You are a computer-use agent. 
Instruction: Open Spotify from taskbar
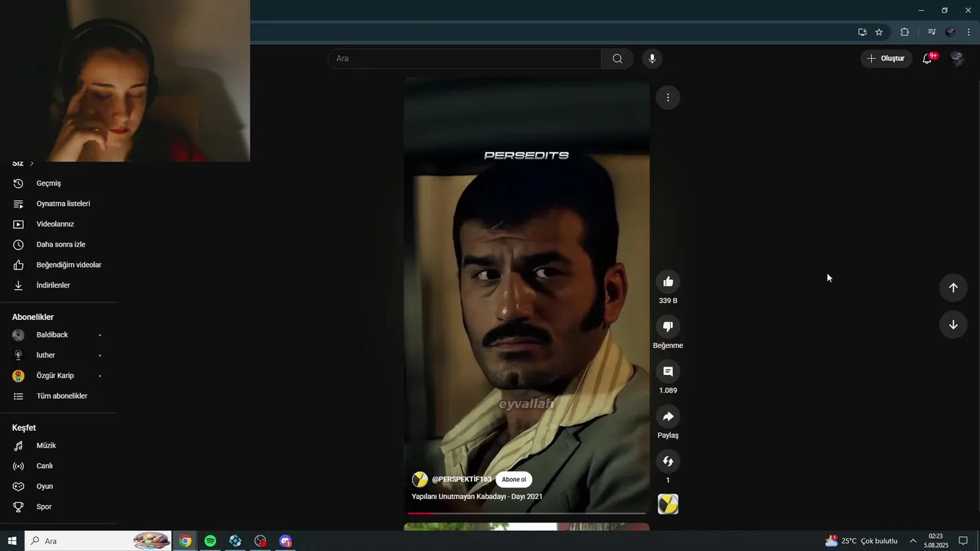point(211,541)
